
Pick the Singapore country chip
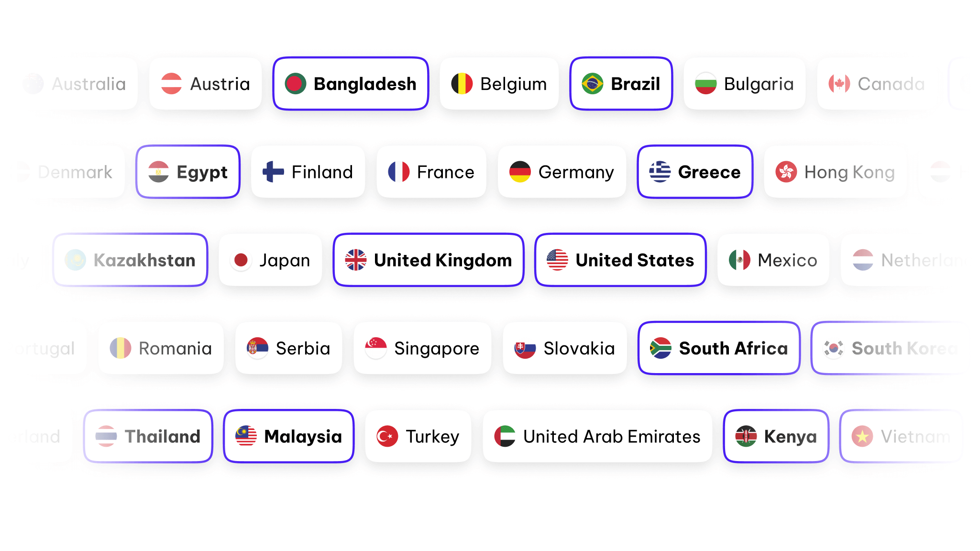click(422, 348)
